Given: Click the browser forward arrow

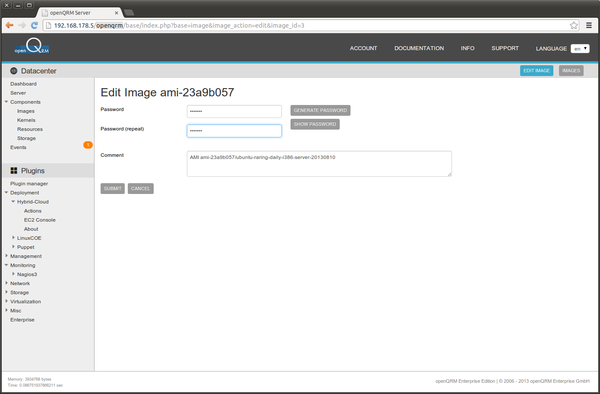Looking at the screenshot, I should point(22,25).
